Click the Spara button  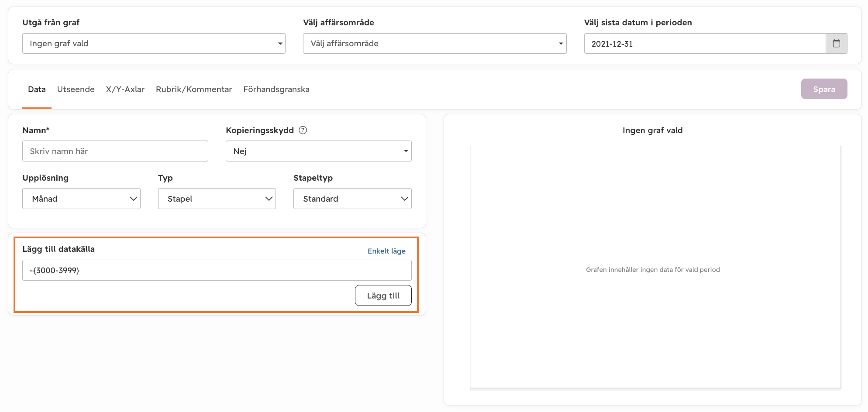[x=824, y=89]
